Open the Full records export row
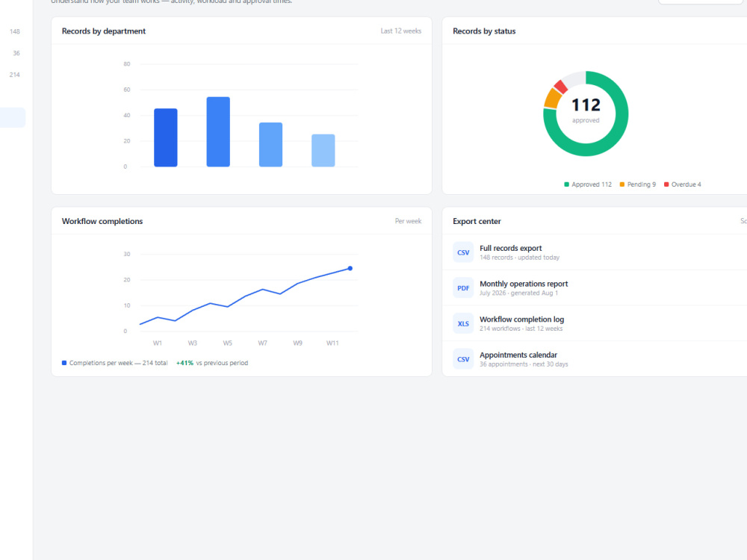 [595, 252]
